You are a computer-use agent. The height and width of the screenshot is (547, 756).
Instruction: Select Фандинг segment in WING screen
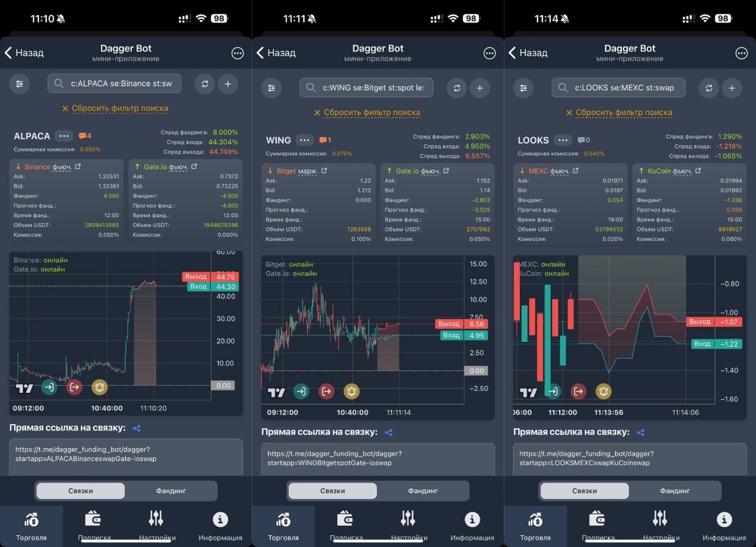(x=423, y=491)
